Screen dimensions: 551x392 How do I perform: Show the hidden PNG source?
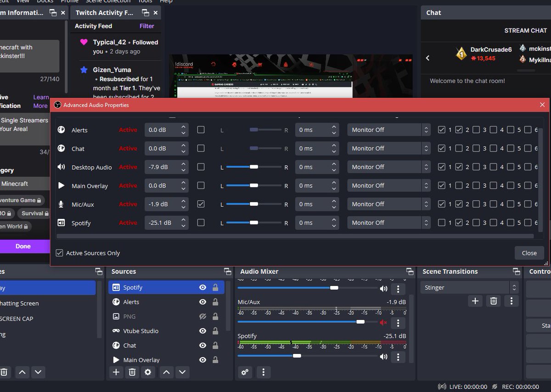(202, 316)
